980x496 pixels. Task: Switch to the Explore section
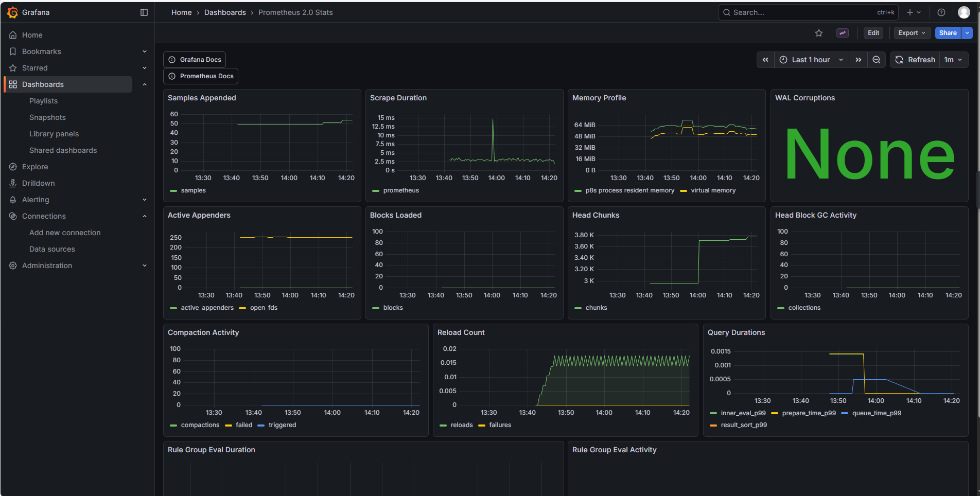(34, 166)
